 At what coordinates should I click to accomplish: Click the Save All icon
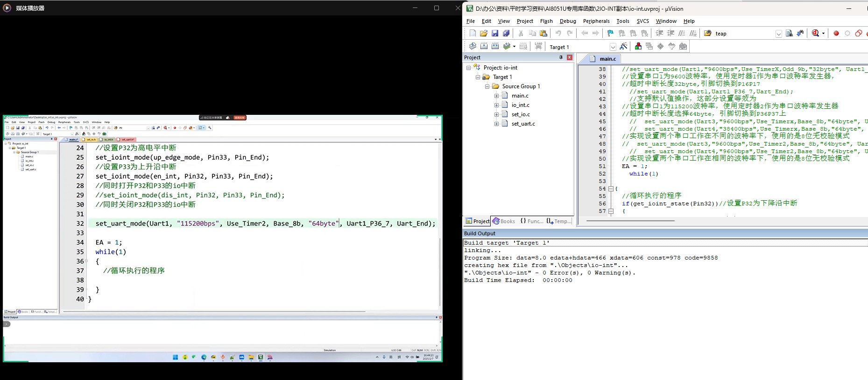[506, 33]
